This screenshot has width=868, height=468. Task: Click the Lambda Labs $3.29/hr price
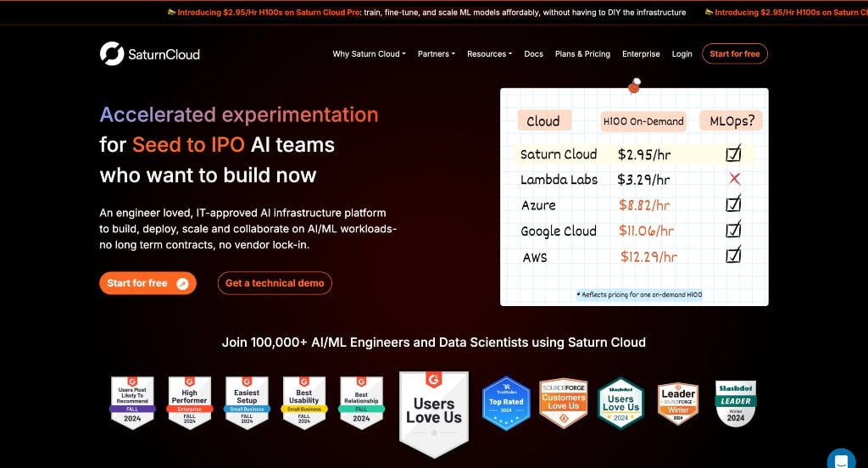click(x=643, y=180)
